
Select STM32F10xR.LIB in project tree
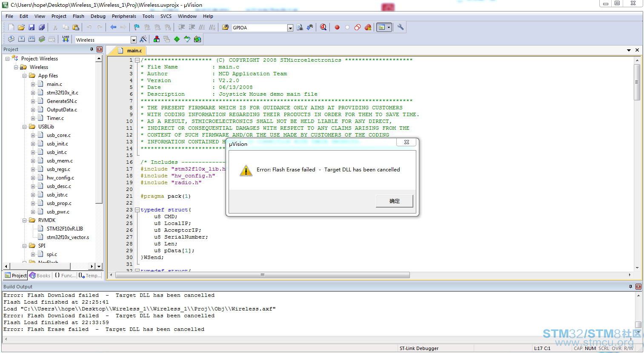(65, 229)
